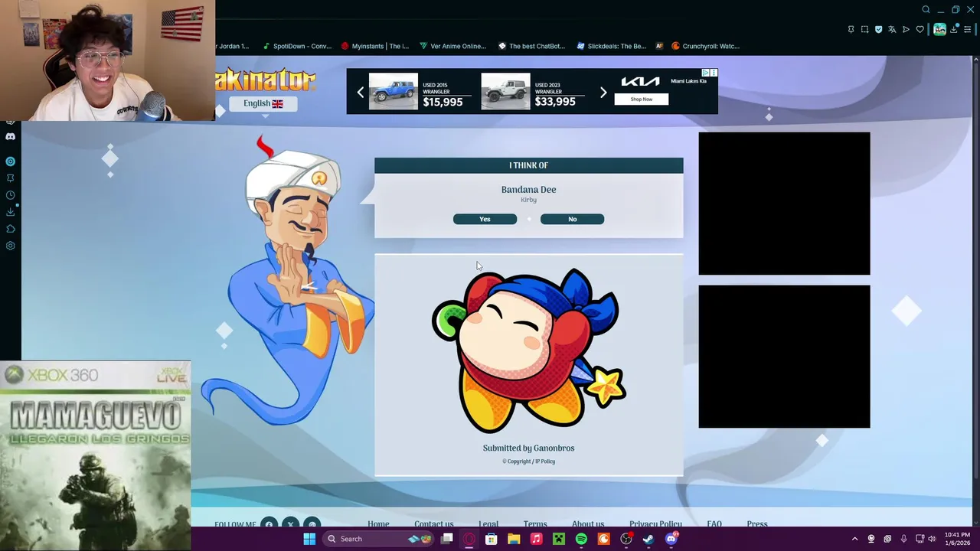Open Apple Music on the taskbar

(536, 539)
